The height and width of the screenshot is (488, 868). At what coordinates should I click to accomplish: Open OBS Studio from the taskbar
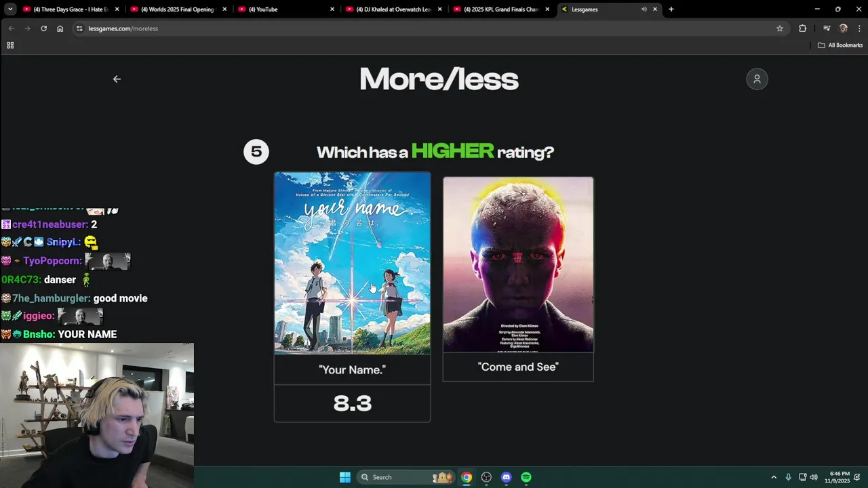(486, 477)
